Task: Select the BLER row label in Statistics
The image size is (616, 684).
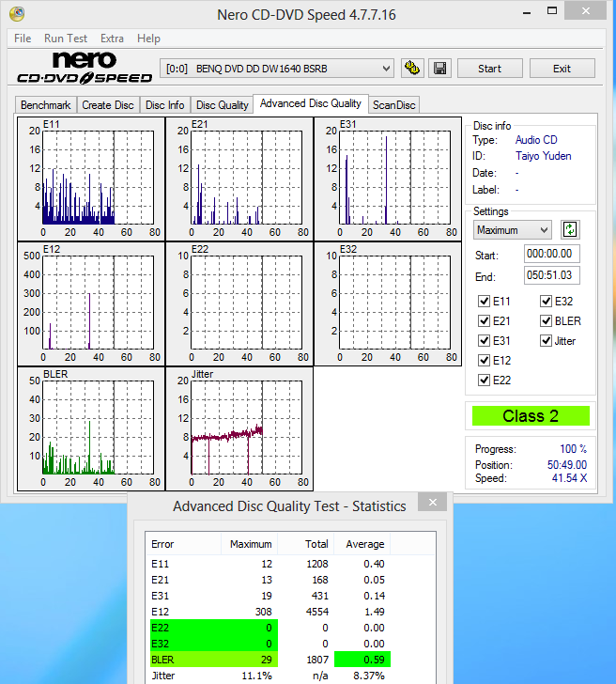Action: (162, 660)
